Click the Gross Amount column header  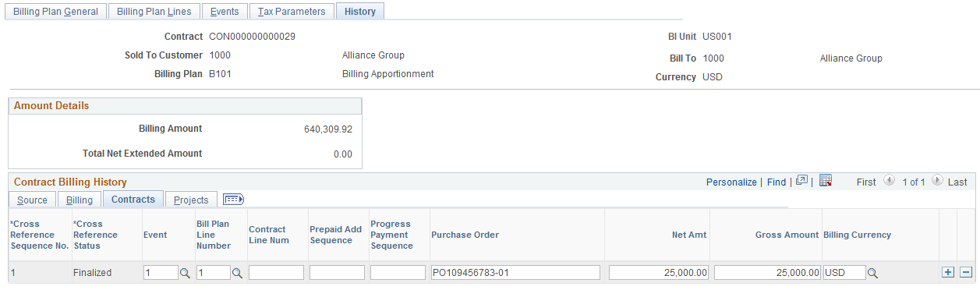coord(787,235)
